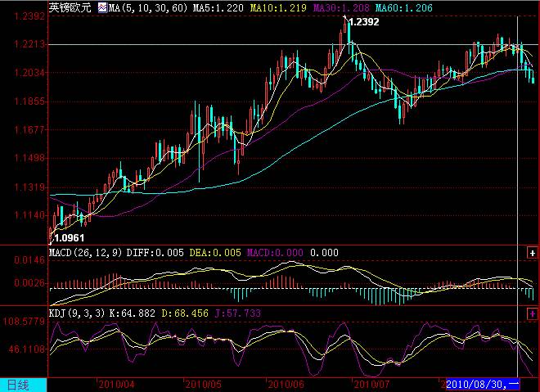Click the 0.0146 MACD axis label
The width and height of the screenshot is (540, 392).
click(x=29, y=260)
